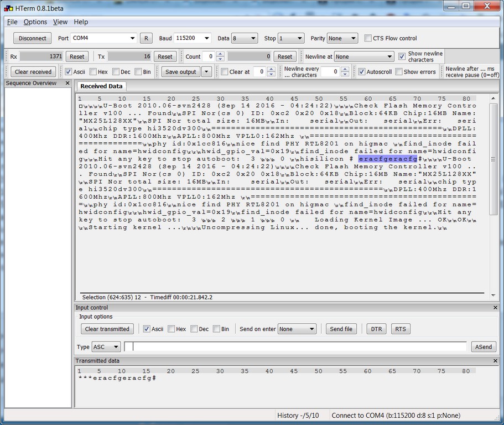
Task: Click the received data vertical scrollbar
Action: click(493, 194)
